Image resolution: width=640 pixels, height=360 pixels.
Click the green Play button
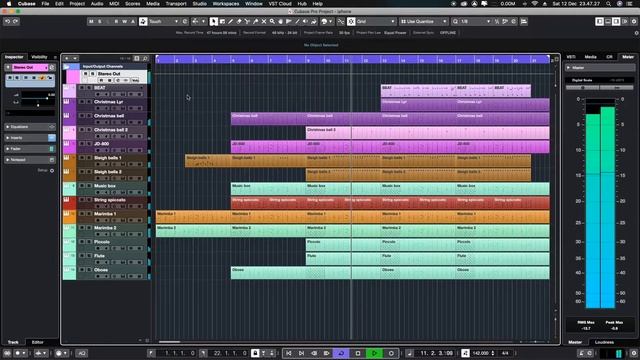tap(374, 353)
